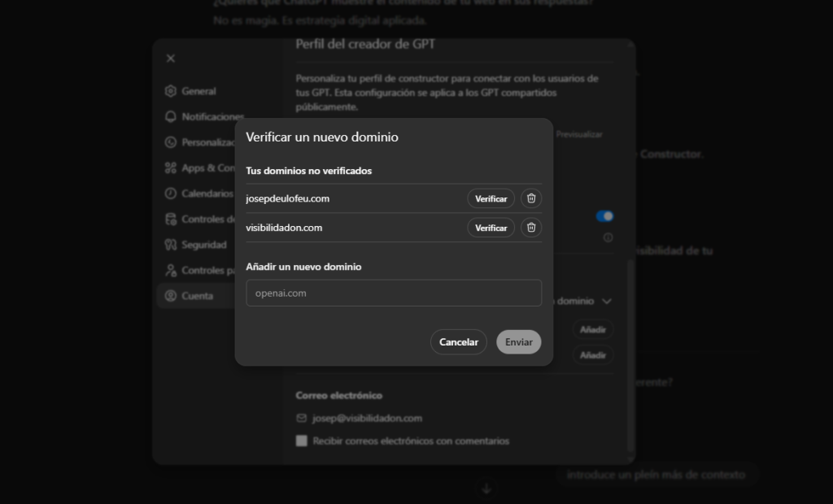
Task: Open the Calendarios settings section
Action: tap(203, 193)
